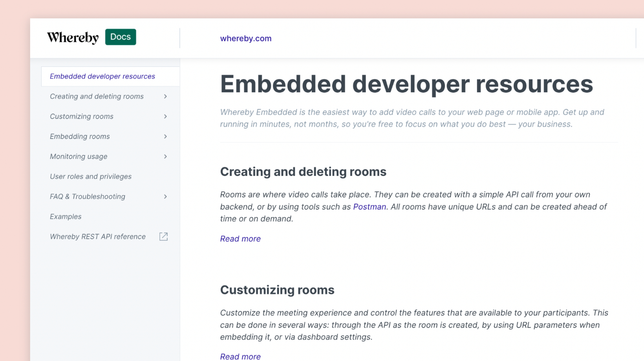
Task: Open Embedding rooms sidebar item
Action: coord(80,136)
